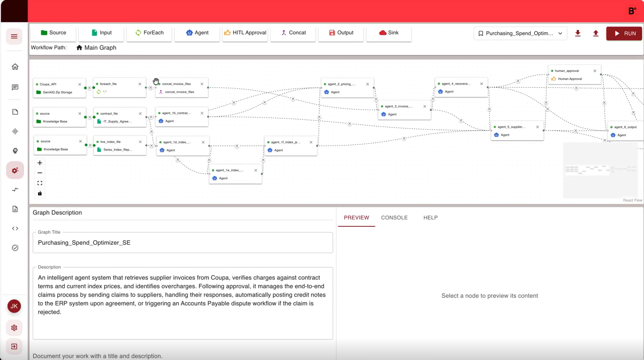Click the download workflow icon

click(578, 33)
